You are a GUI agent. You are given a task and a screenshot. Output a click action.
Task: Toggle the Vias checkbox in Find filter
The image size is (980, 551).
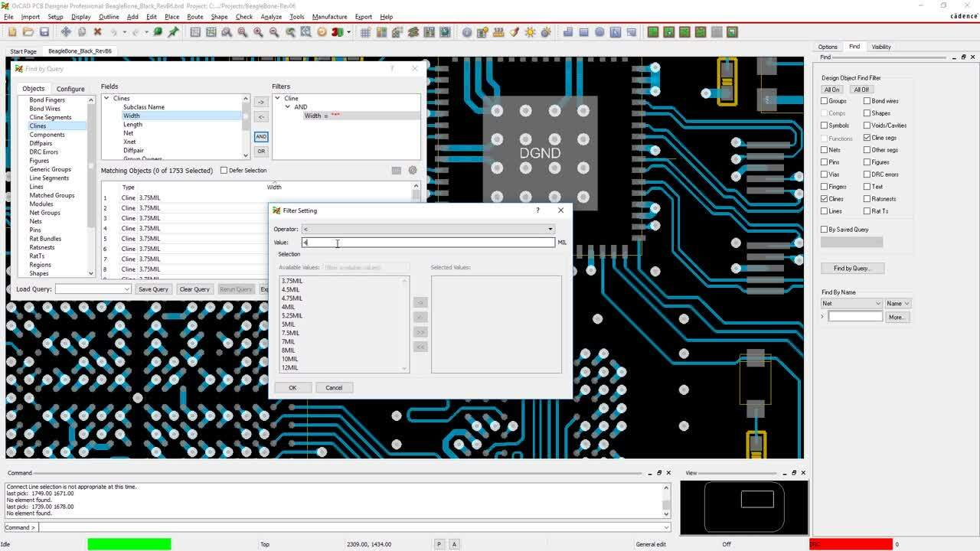coord(824,174)
